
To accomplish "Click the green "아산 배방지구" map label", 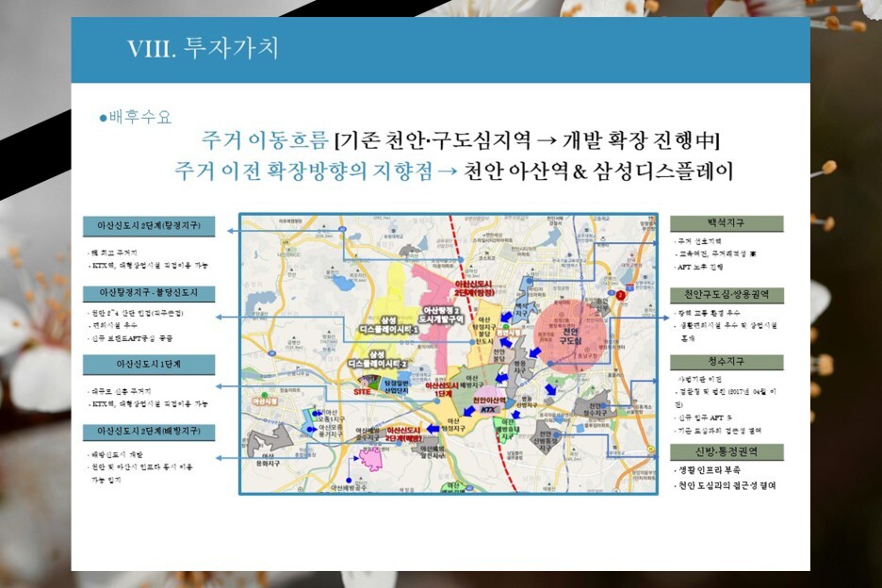I will point(472,382).
